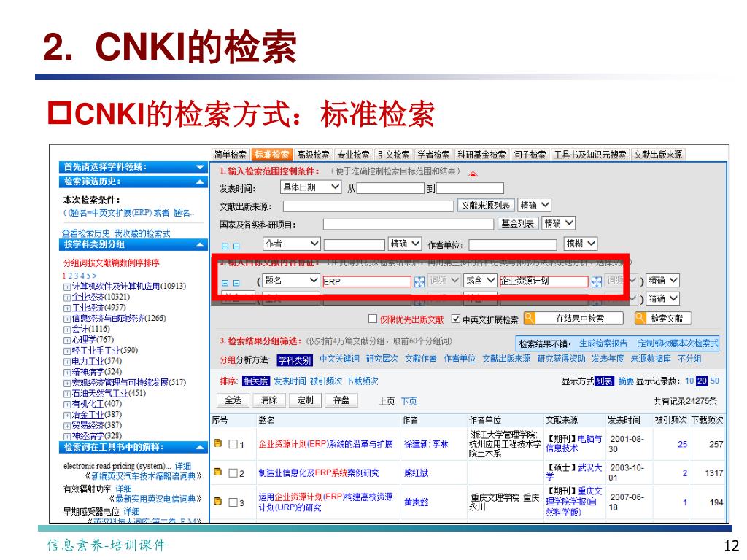Add an author row with plus icon
This screenshot has width=747, height=560.
click(x=225, y=246)
